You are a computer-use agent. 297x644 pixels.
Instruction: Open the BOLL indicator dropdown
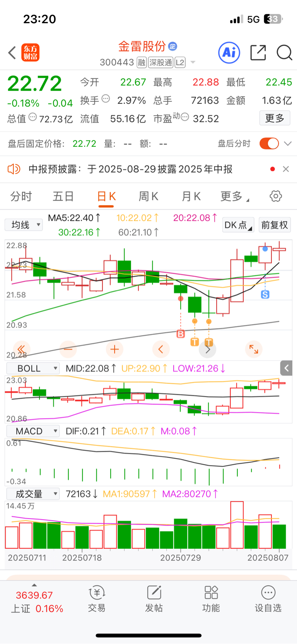(x=33, y=368)
